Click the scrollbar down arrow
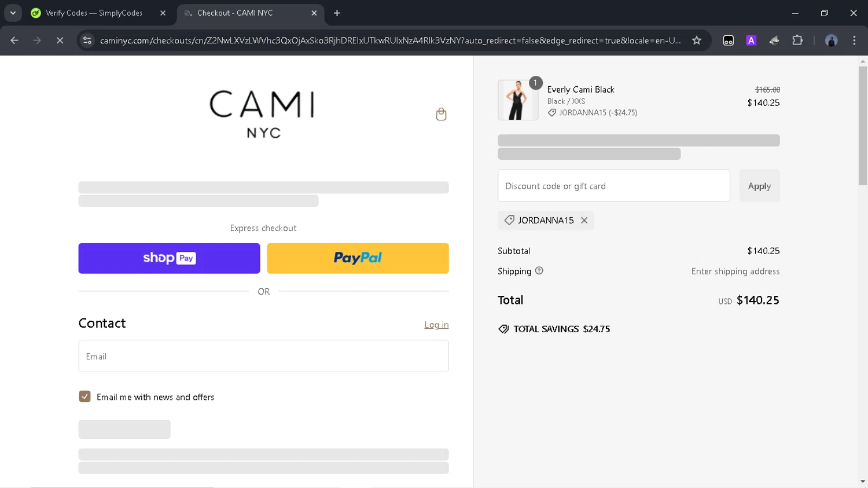 click(x=863, y=482)
